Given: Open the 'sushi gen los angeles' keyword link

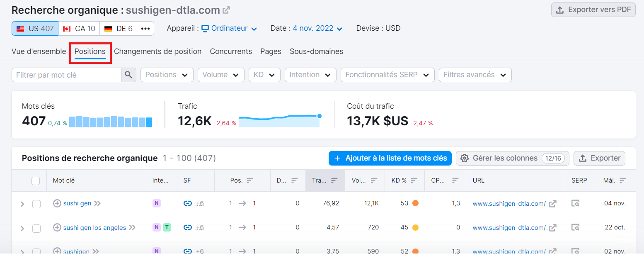Looking at the screenshot, I should pyautogui.click(x=94, y=227).
